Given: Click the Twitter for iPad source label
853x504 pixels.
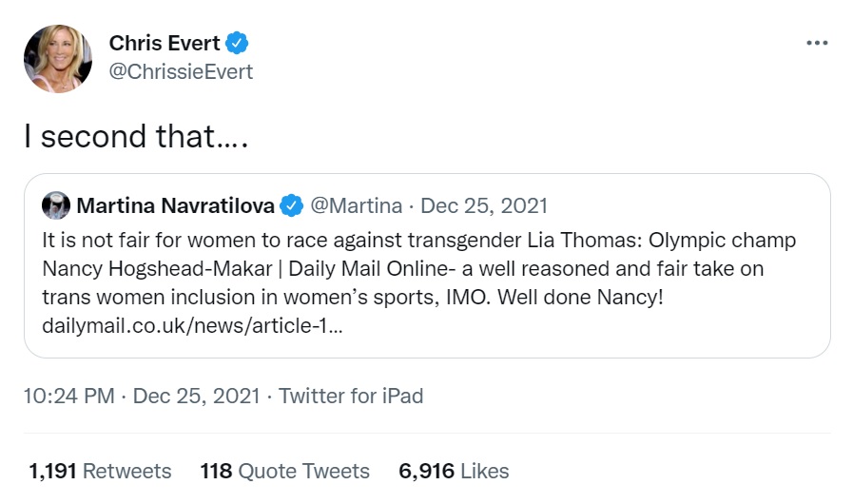Looking at the screenshot, I should tap(351, 396).
